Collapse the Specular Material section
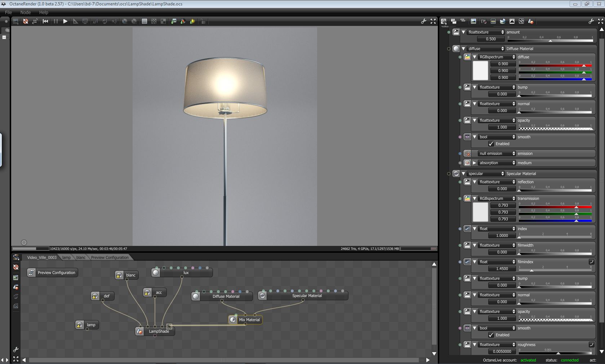Viewport: 605px width, 364px height. click(x=463, y=174)
